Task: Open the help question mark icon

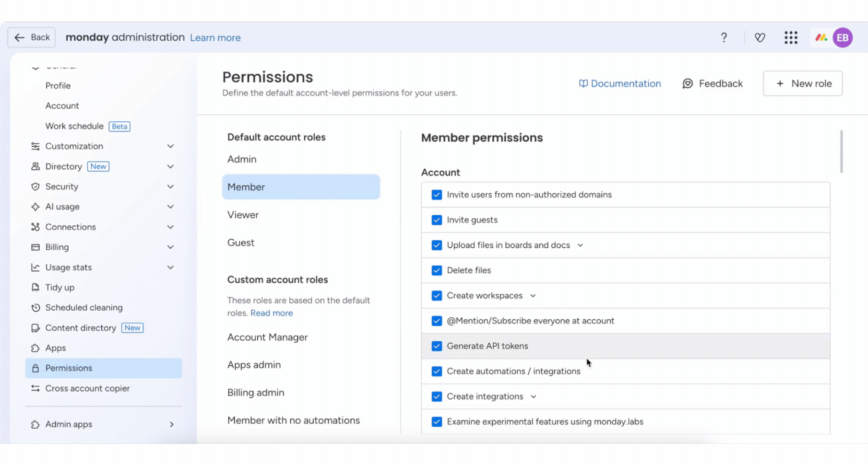Action: pyautogui.click(x=724, y=37)
